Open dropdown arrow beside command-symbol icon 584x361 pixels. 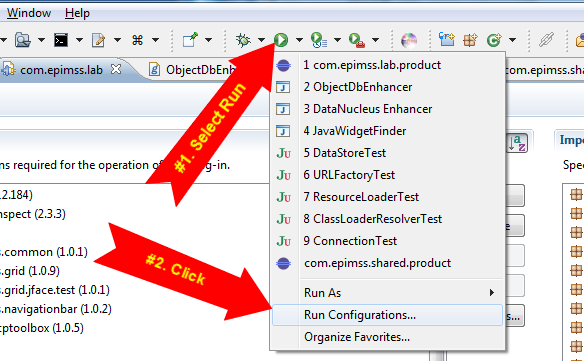click(156, 40)
